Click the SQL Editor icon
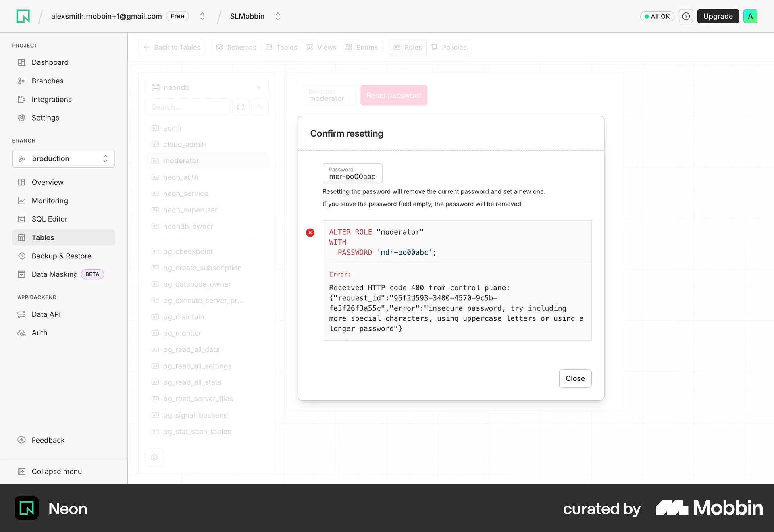Screen dimensions: 774x532 pyautogui.click(x=21, y=219)
